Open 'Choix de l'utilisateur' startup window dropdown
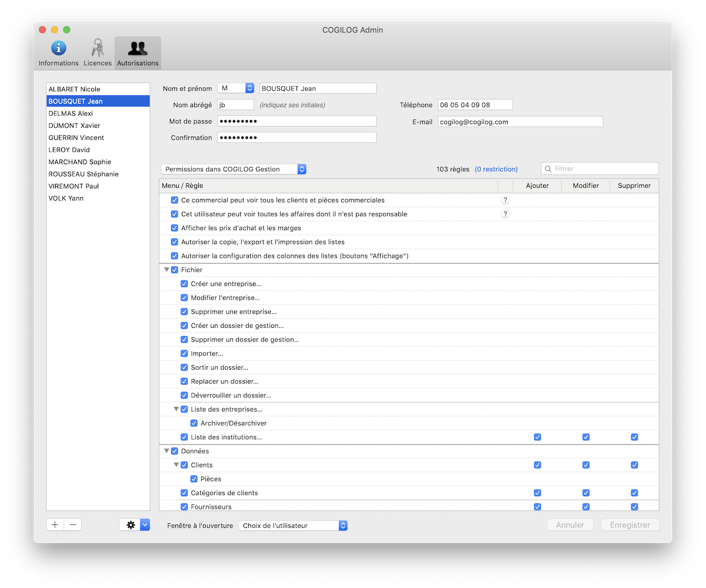Screen dimensions: 706x588 click(x=293, y=526)
